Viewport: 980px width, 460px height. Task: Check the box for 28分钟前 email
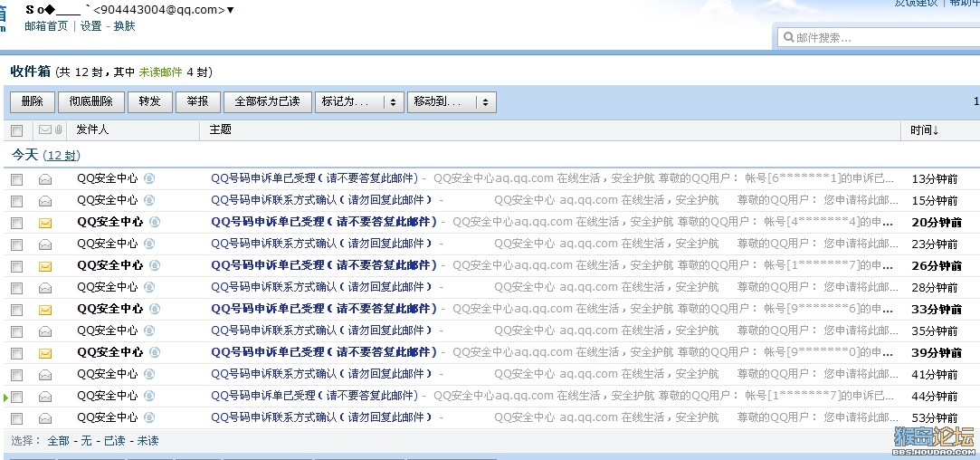17,289
